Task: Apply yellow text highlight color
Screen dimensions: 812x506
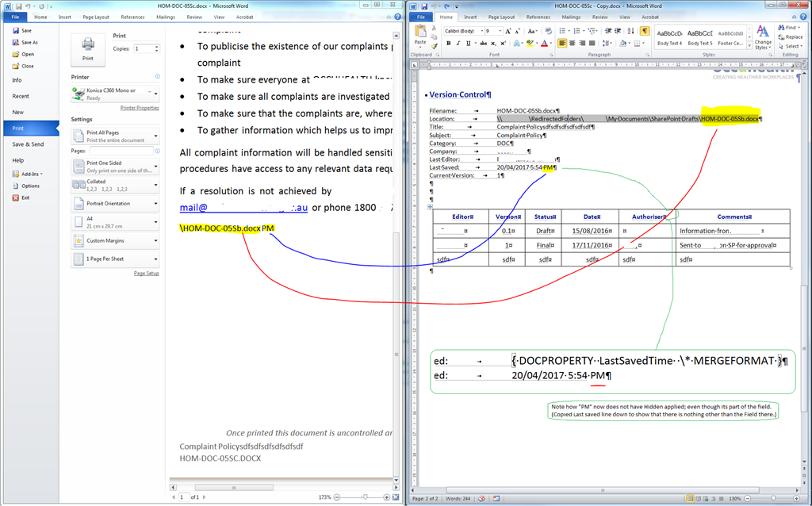Action: point(530,44)
